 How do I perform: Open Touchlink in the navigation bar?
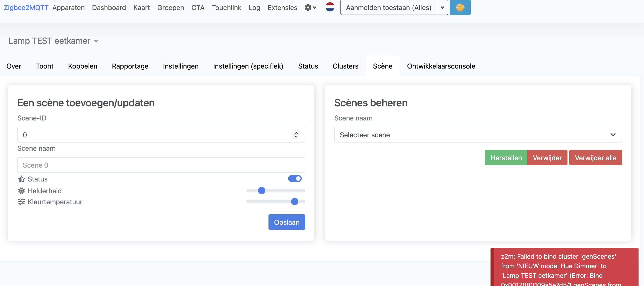[x=227, y=8]
